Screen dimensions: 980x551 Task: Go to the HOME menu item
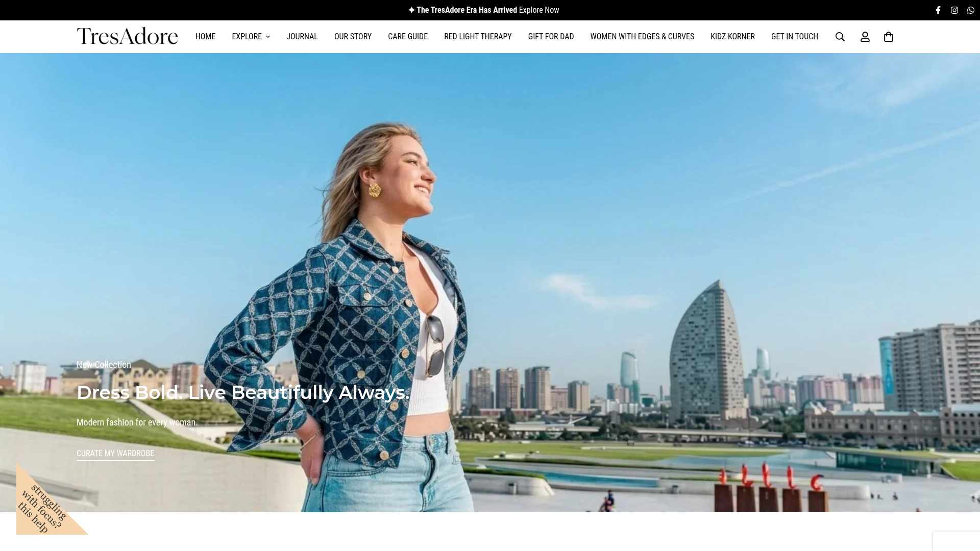(205, 37)
